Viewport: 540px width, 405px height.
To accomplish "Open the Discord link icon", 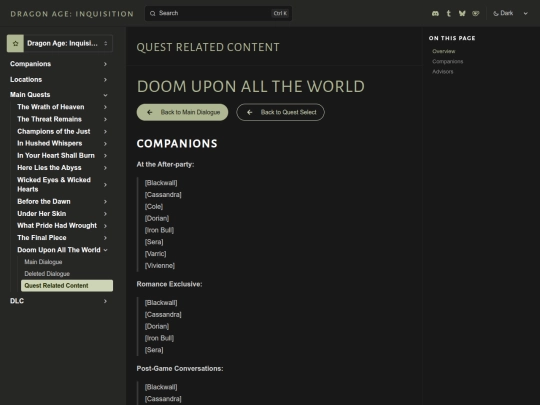I will [x=435, y=13].
